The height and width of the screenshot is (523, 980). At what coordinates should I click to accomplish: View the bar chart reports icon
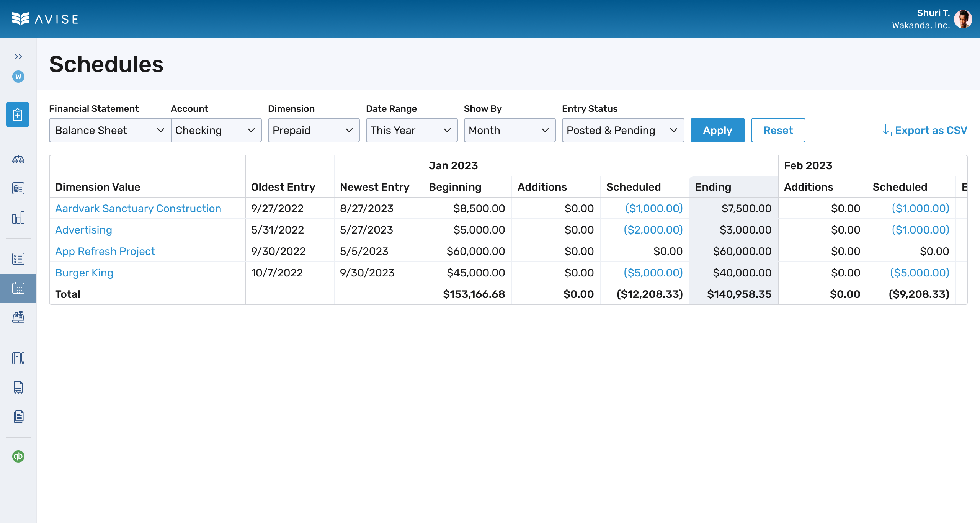pyautogui.click(x=18, y=217)
